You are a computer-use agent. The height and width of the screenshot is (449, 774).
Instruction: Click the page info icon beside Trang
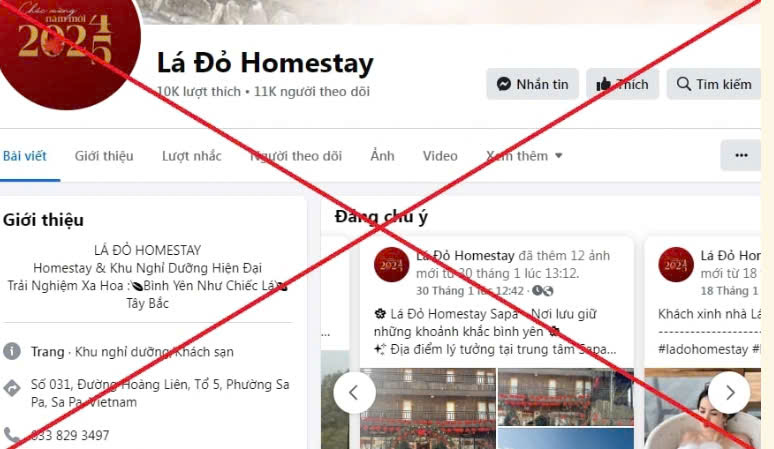12,352
